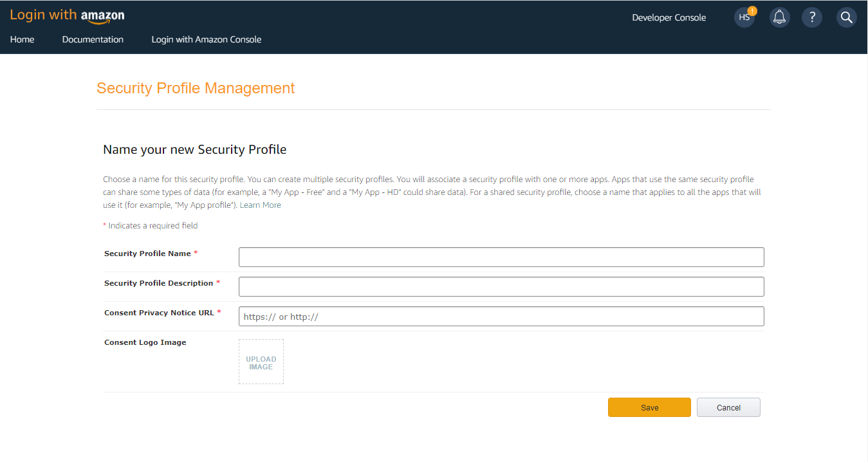Open the HS user account avatar
Screen dimensions: 868x462
click(x=743, y=17)
